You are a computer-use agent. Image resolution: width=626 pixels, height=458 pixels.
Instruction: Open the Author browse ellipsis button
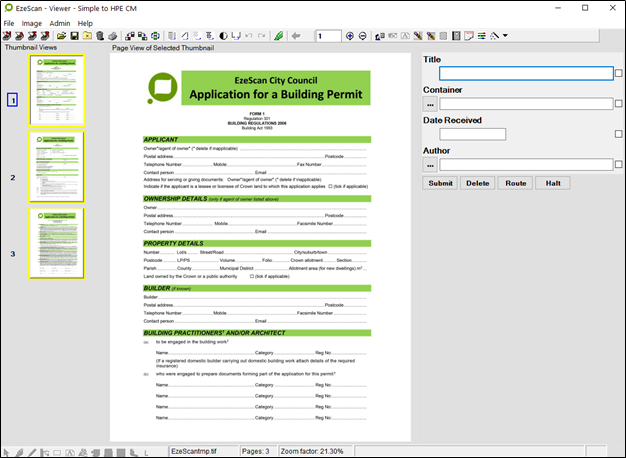(430, 164)
